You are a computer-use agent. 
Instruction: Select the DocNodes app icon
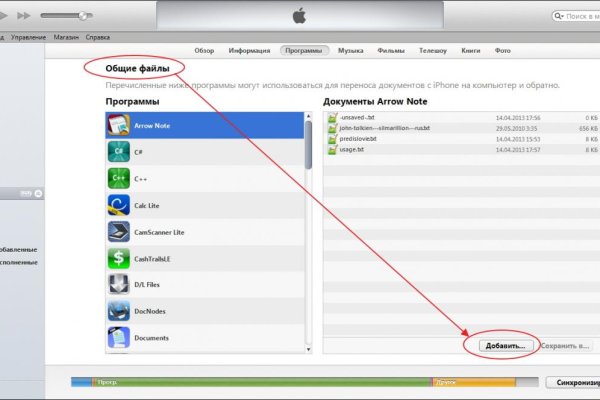(117, 312)
